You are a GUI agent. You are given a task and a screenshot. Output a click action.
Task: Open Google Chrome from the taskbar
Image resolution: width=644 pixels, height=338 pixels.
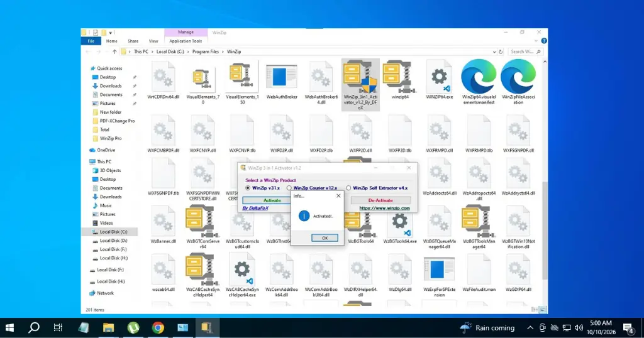click(158, 327)
